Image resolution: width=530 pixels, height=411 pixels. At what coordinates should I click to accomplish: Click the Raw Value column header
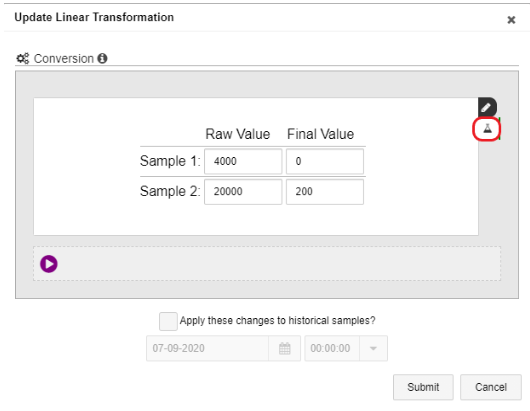(x=238, y=134)
